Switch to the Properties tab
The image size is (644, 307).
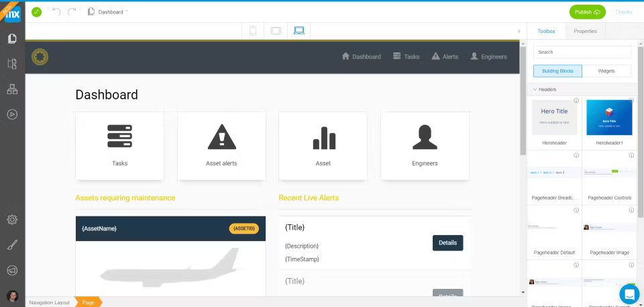tap(585, 32)
